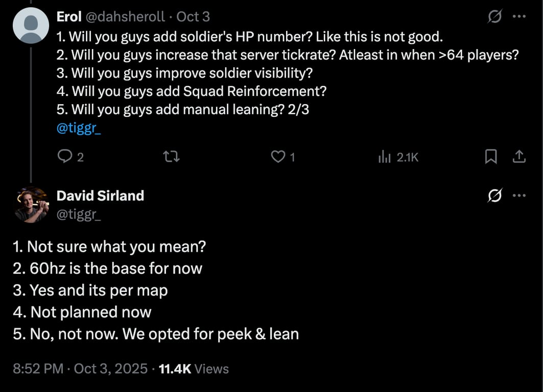Bookmark Erol's post

pos(490,157)
